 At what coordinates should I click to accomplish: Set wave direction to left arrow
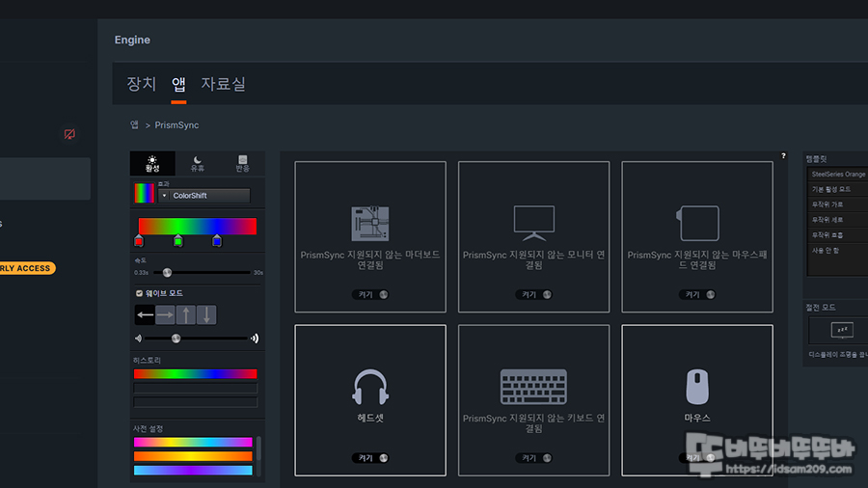click(145, 314)
